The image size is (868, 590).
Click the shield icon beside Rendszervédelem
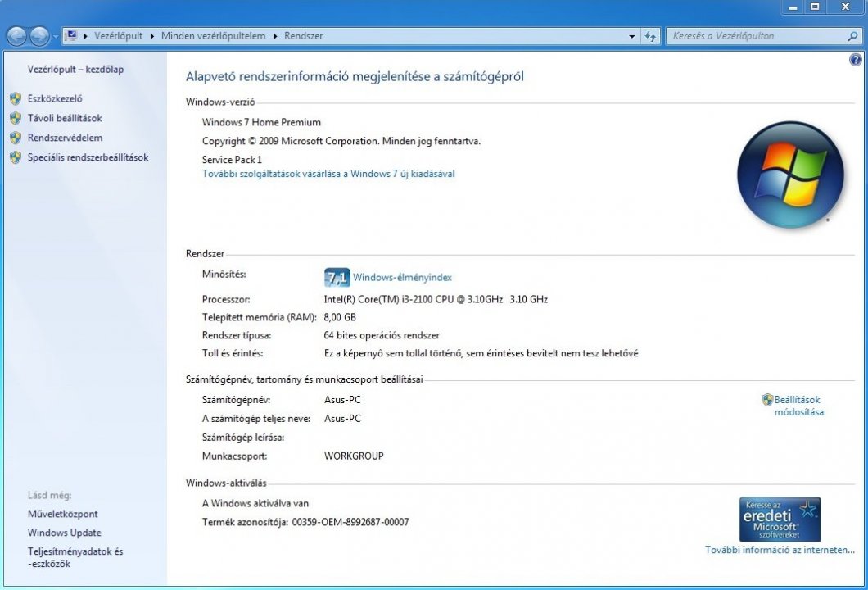pos(16,138)
